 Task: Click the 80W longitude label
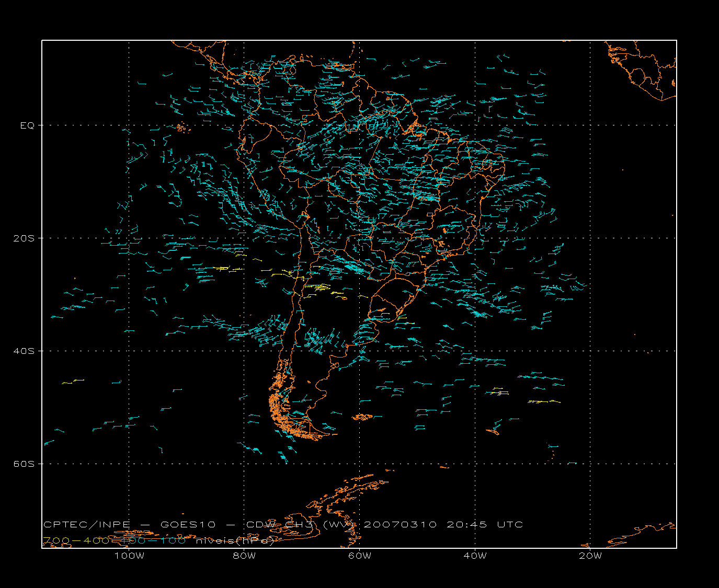pos(244,556)
